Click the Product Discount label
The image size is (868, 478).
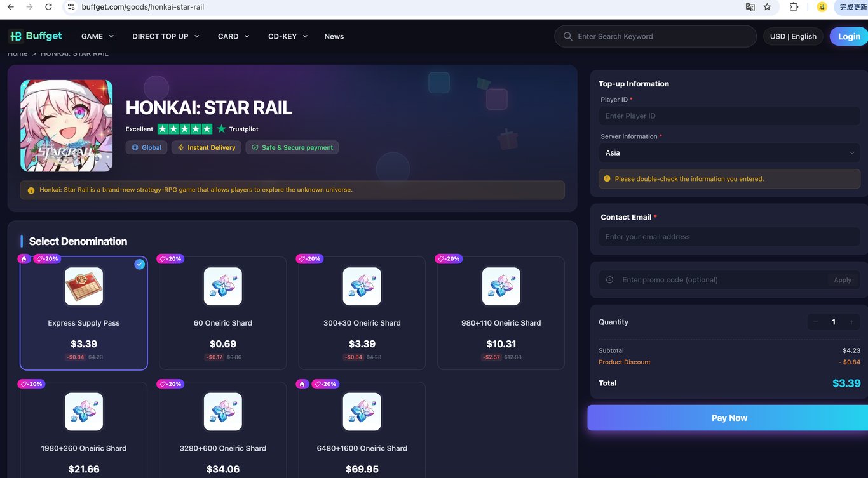tap(625, 362)
